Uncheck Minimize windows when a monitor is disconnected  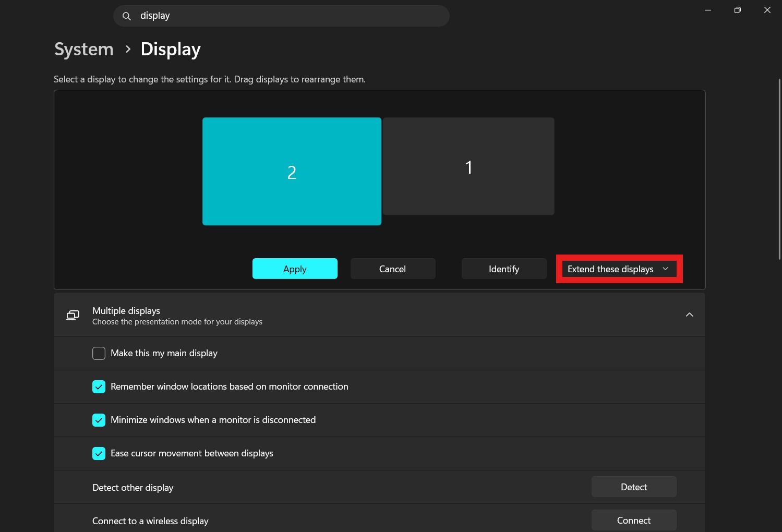(x=99, y=420)
